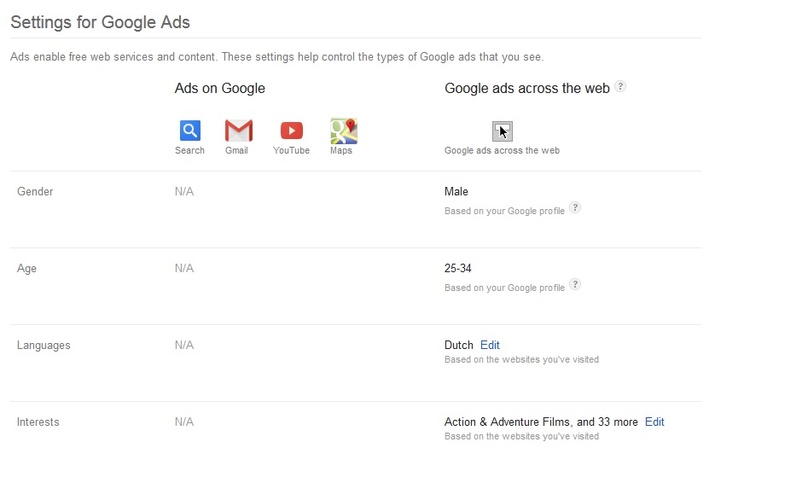Click the Settings for Google Ads heading
Image resolution: width=808 pixels, height=477 pixels.
[x=100, y=22]
